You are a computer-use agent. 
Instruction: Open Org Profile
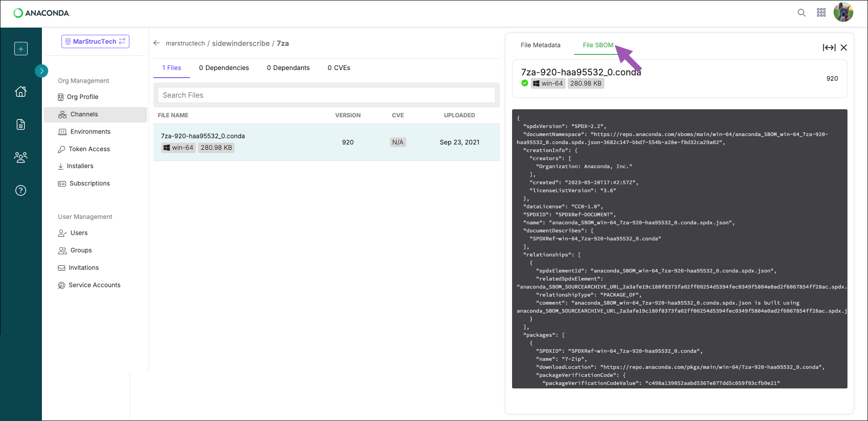(x=83, y=97)
